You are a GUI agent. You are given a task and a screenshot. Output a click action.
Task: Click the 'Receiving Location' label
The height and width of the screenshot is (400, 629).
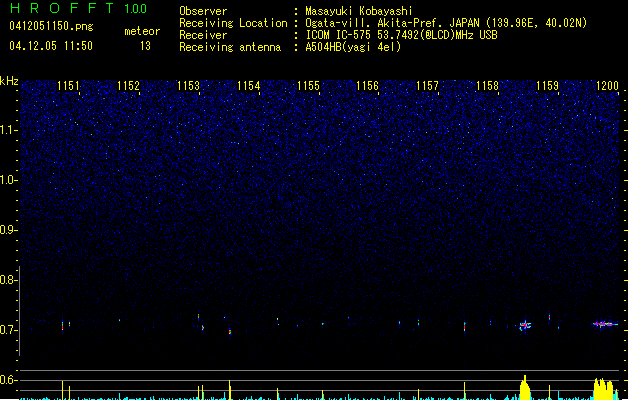(233, 23)
